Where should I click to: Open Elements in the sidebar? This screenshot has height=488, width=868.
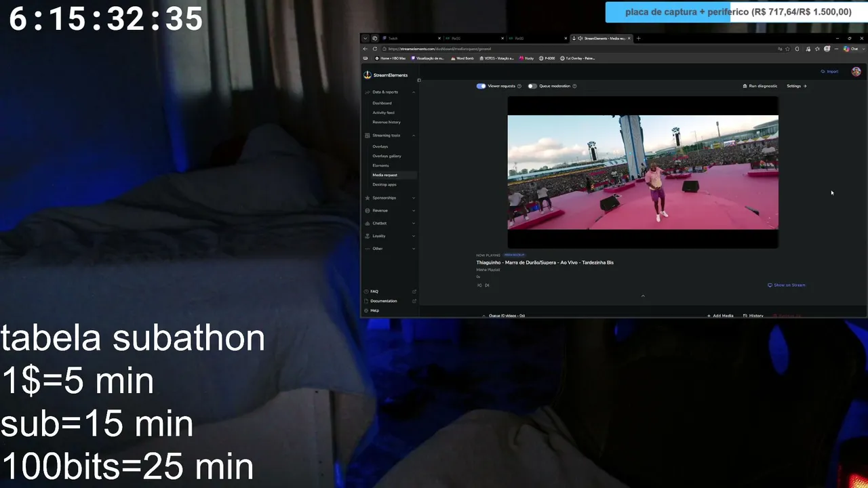pyautogui.click(x=380, y=165)
